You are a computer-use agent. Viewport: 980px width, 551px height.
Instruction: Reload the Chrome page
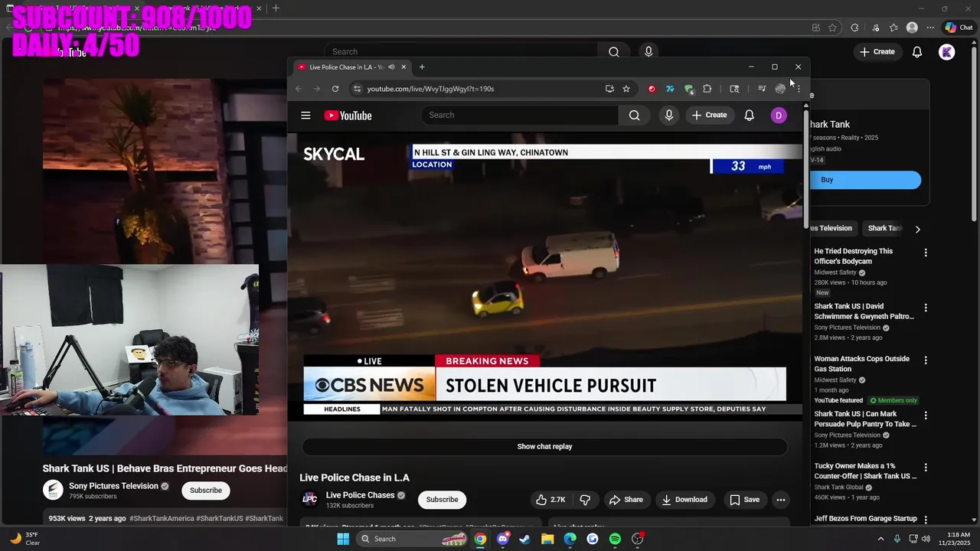335,89
